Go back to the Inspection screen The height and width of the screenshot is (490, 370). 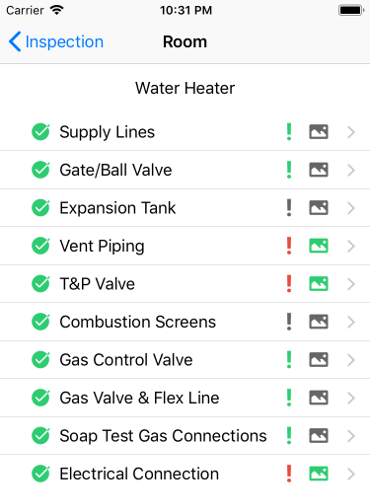point(56,42)
